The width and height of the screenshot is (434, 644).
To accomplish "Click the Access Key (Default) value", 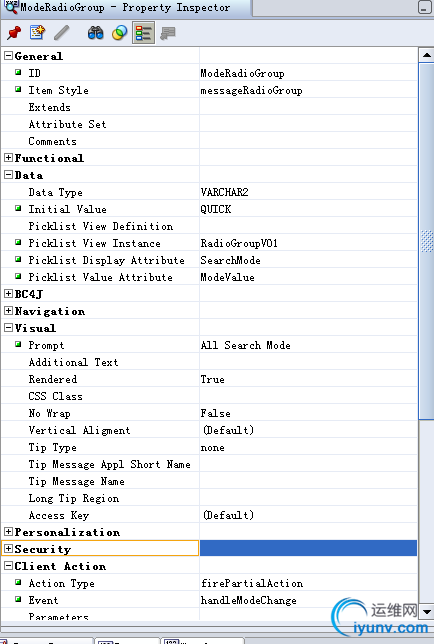I will pyautogui.click(x=228, y=515).
